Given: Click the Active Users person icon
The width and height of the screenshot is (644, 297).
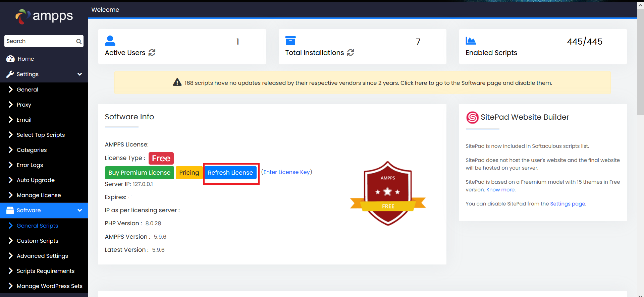Looking at the screenshot, I should coord(110,41).
